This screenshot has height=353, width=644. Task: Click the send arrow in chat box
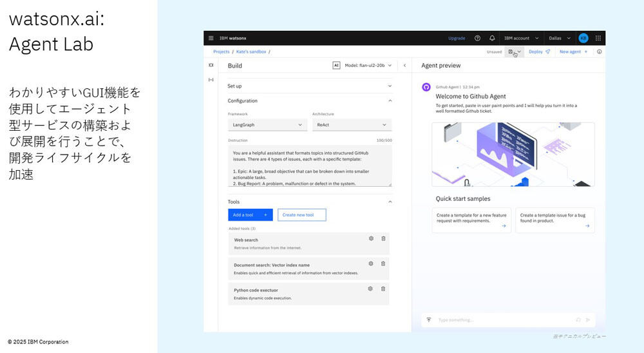pyautogui.click(x=588, y=320)
